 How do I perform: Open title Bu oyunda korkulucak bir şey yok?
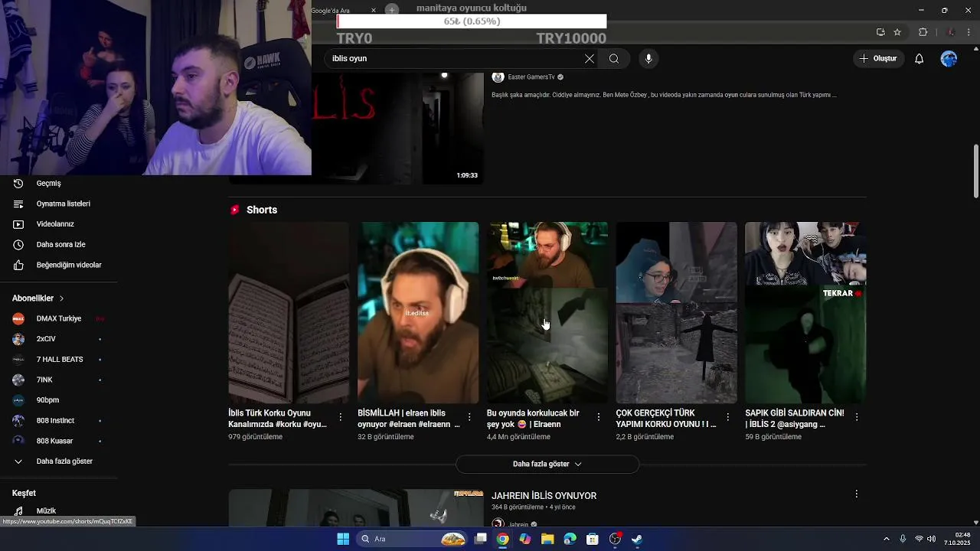click(533, 419)
